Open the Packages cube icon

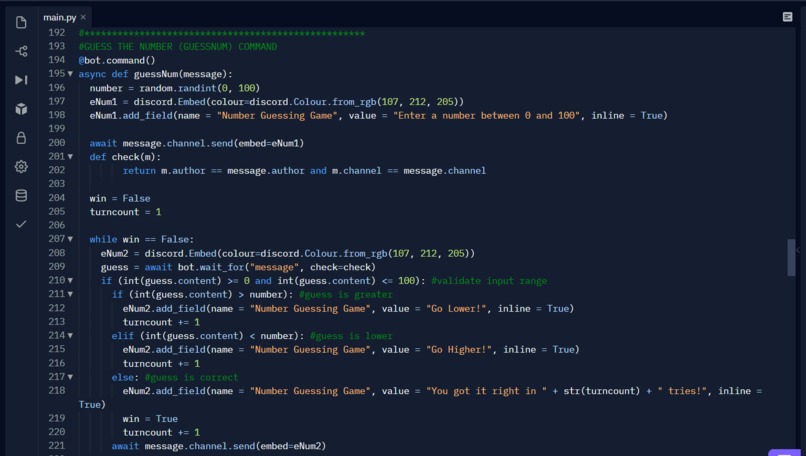[21, 109]
